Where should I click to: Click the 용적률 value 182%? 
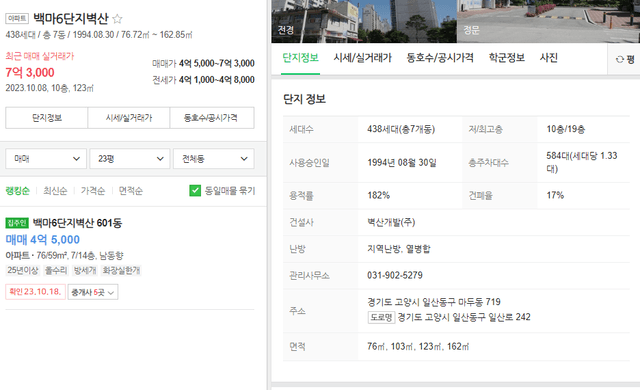(378, 195)
